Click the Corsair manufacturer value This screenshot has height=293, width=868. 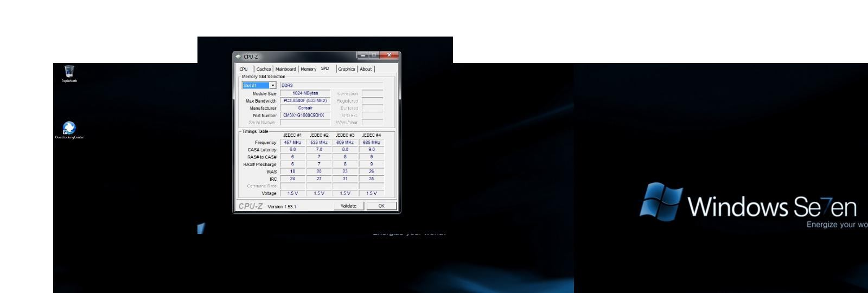tap(305, 108)
